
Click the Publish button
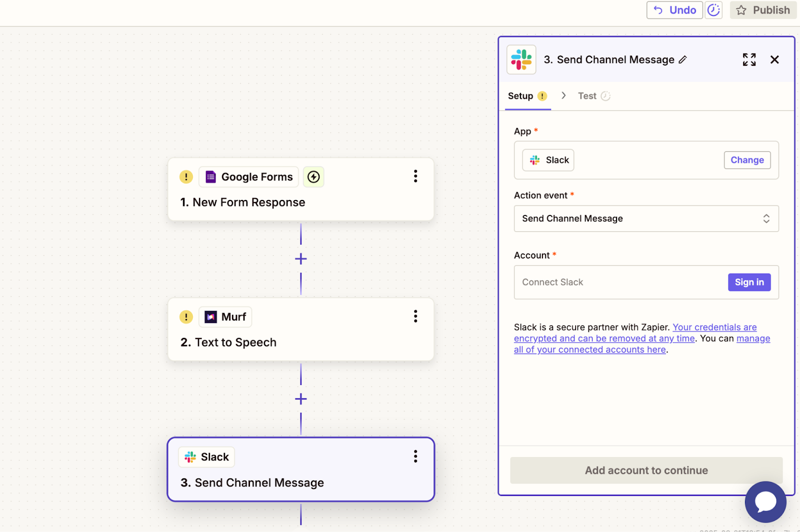[x=763, y=9]
